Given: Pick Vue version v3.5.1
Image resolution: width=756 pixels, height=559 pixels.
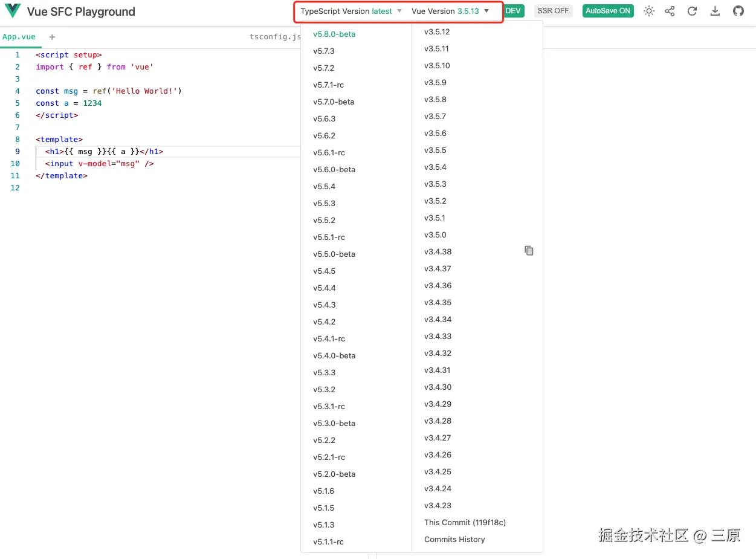Looking at the screenshot, I should 435,218.
